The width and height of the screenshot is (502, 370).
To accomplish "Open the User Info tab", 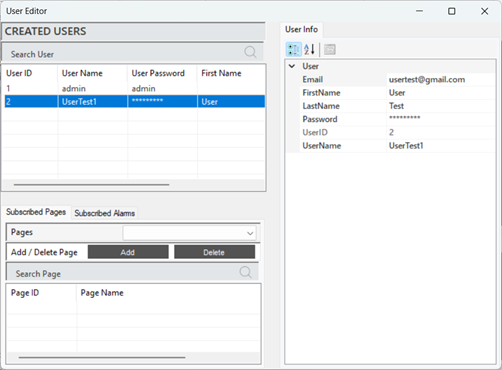I will click(301, 29).
